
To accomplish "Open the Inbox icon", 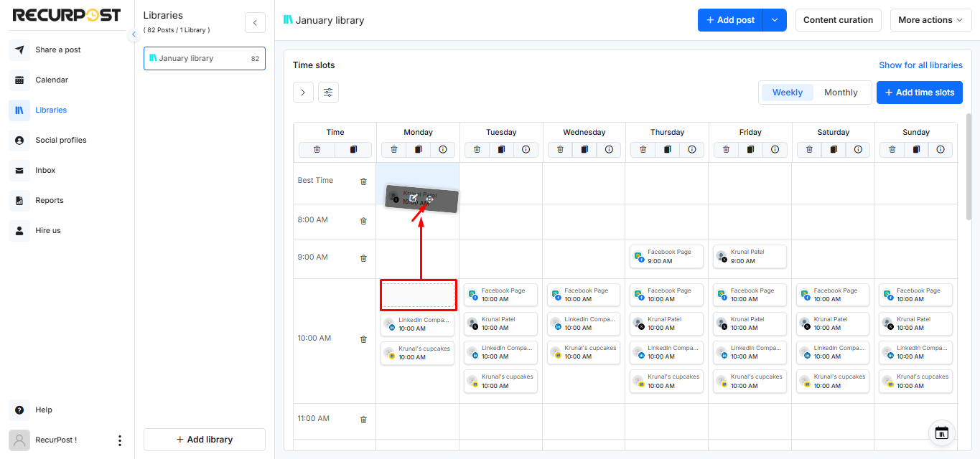I will point(20,170).
